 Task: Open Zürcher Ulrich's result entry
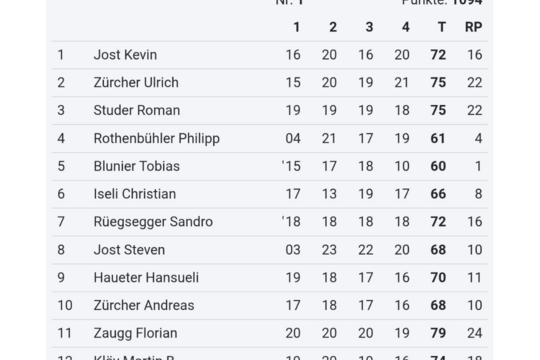click(270, 83)
